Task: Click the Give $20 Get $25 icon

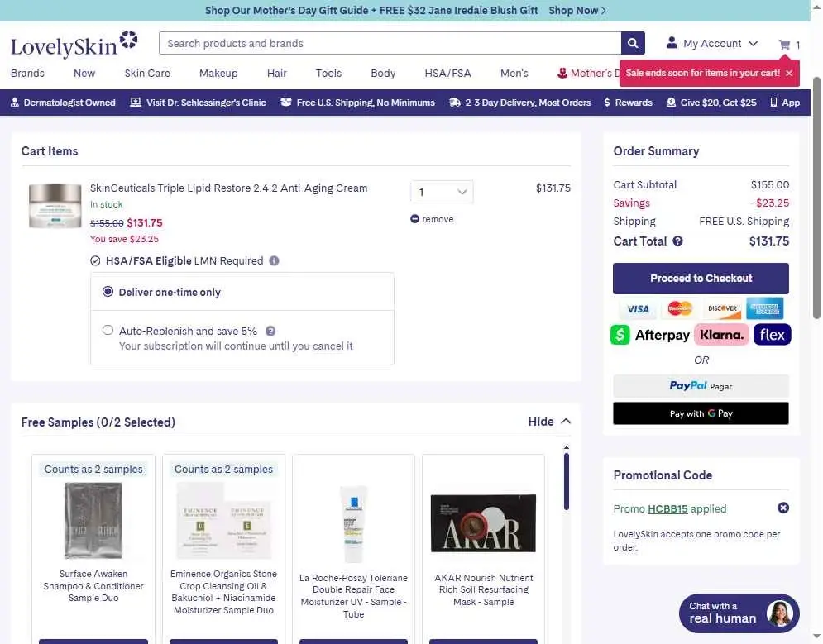Action: click(x=671, y=103)
